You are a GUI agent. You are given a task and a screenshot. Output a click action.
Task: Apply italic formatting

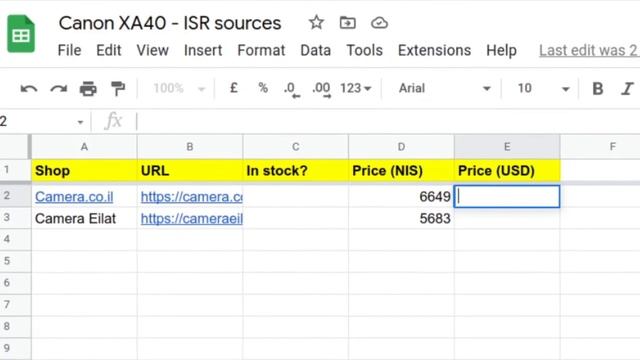coord(627,88)
